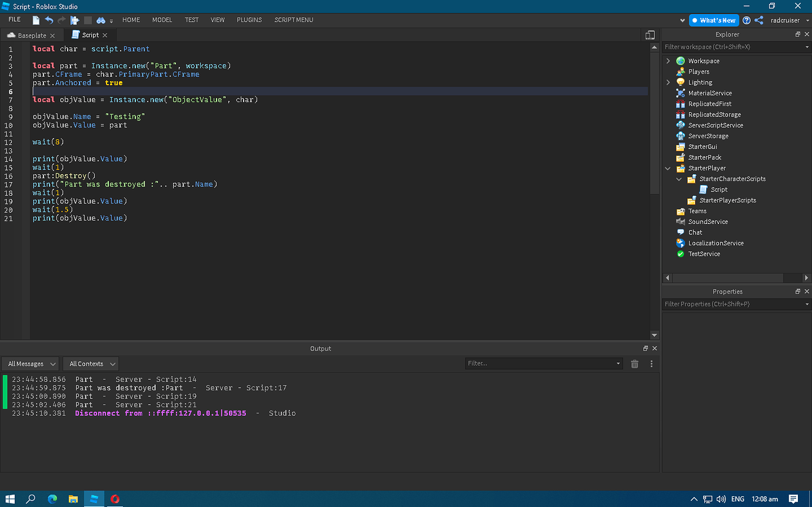
Task: Open the All Messages dropdown
Action: tap(30, 363)
